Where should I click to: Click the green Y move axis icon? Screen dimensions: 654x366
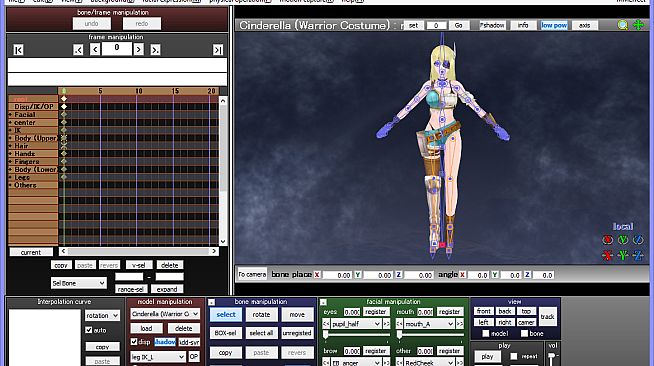pos(623,255)
